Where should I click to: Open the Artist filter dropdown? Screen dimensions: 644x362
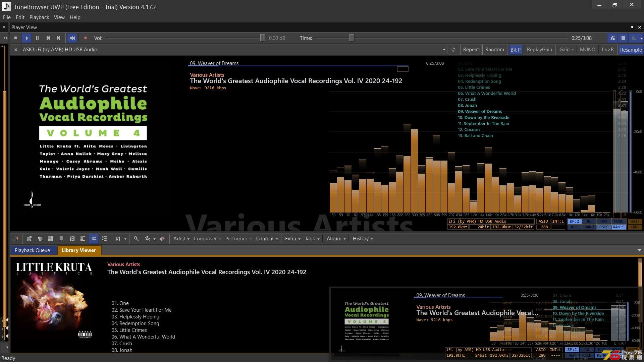pyautogui.click(x=181, y=239)
